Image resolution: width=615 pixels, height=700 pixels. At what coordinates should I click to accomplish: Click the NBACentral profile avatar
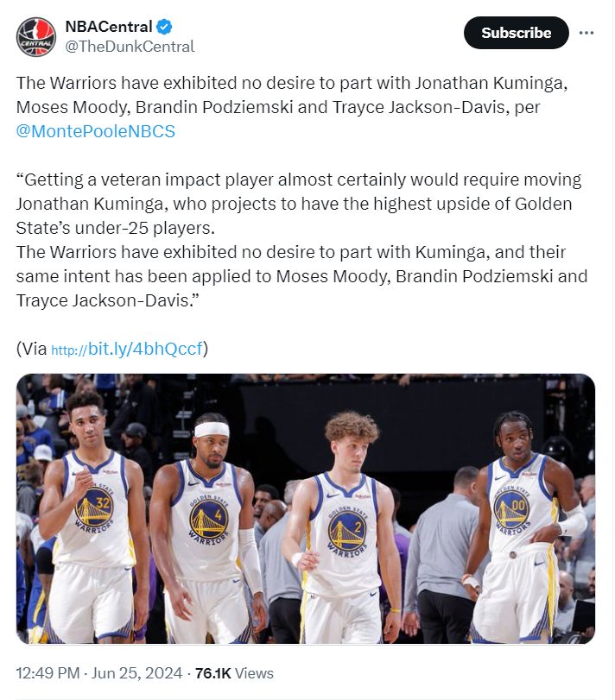(x=35, y=36)
